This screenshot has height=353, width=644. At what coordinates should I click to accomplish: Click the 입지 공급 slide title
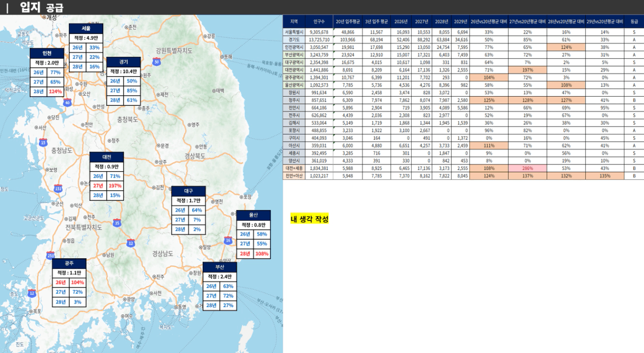pyautogui.click(x=41, y=7)
